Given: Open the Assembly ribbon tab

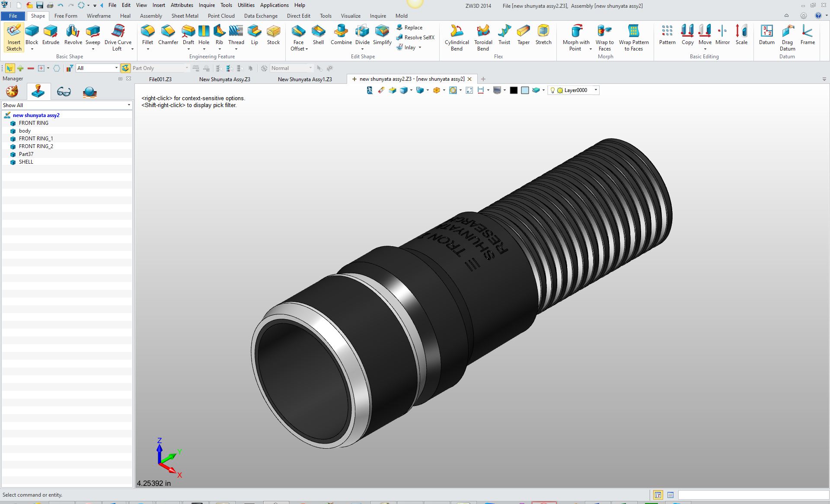Looking at the screenshot, I should pyautogui.click(x=151, y=16).
